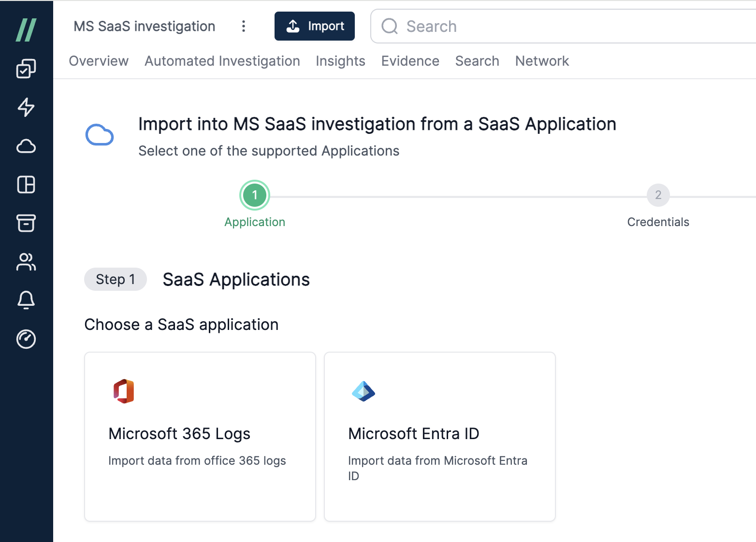Click the Credentials step label
The height and width of the screenshot is (542, 756).
click(x=658, y=222)
